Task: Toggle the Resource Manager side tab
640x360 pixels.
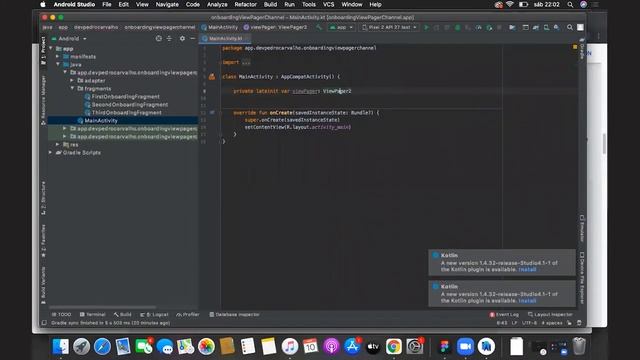Action: (x=43, y=100)
